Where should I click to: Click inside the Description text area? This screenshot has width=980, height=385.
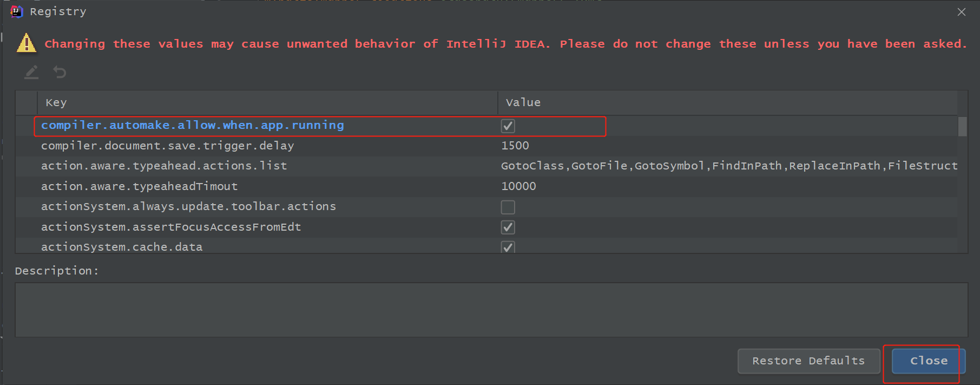(x=491, y=310)
